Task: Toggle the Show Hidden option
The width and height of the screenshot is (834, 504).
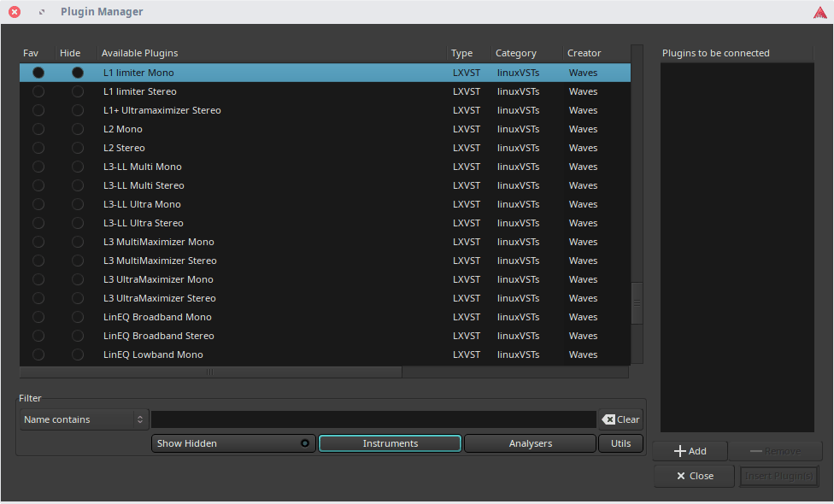Action: [x=233, y=443]
